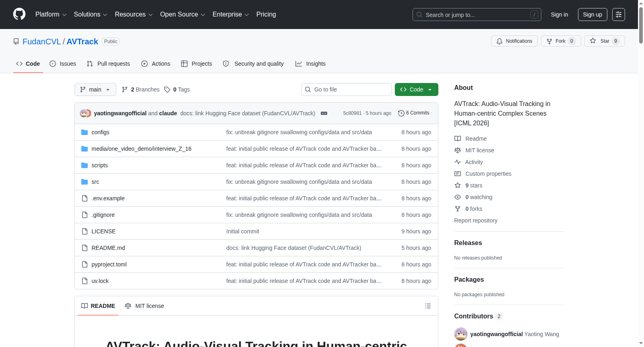This screenshot has width=644, height=347.
Task: Open the README outline list icon
Action: pyautogui.click(x=428, y=306)
